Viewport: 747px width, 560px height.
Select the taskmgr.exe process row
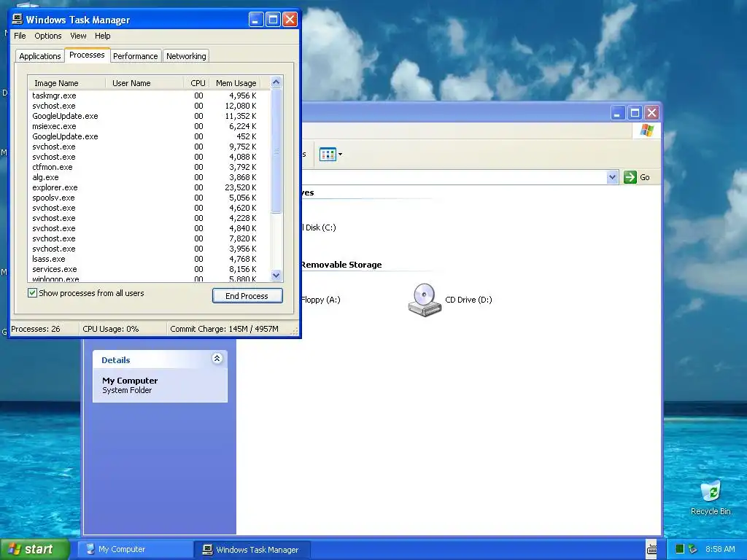(x=149, y=96)
